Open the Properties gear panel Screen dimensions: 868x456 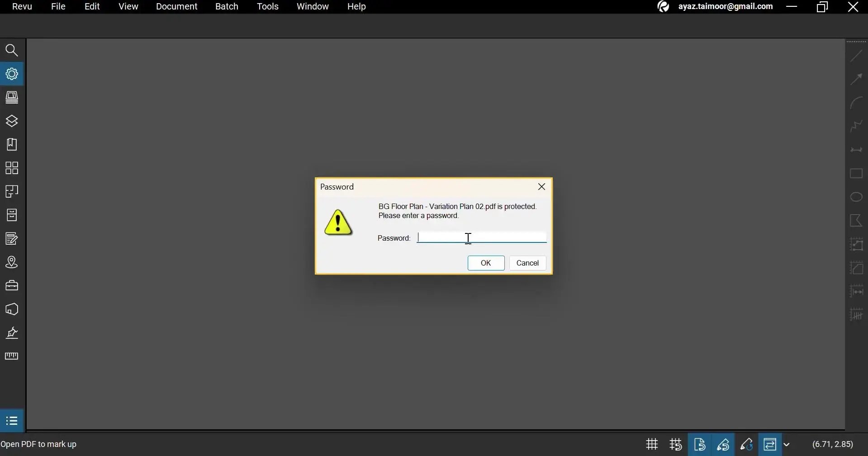click(12, 74)
